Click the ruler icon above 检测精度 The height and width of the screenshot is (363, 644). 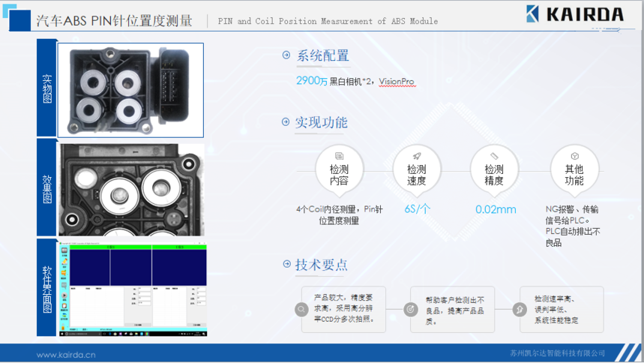point(494,156)
